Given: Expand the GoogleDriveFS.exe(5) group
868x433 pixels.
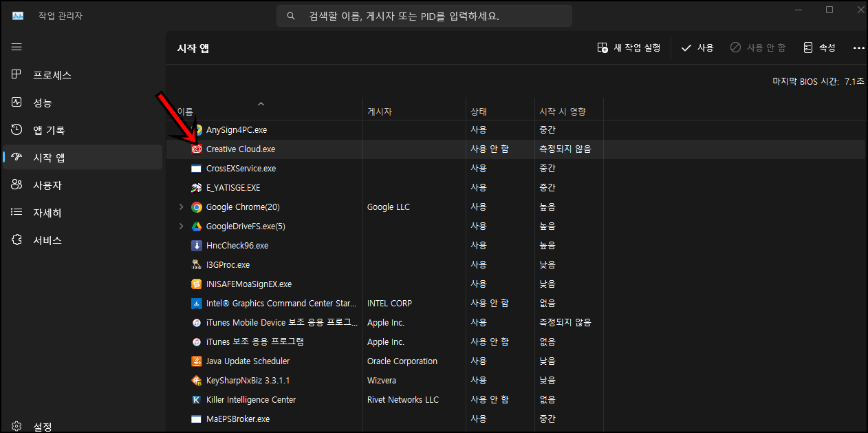Looking at the screenshot, I should pos(182,226).
